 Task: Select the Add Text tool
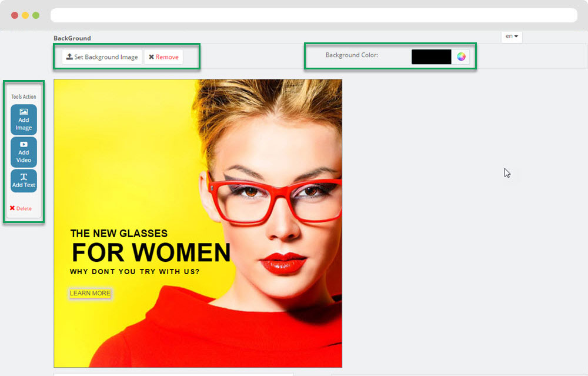(24, 181)
